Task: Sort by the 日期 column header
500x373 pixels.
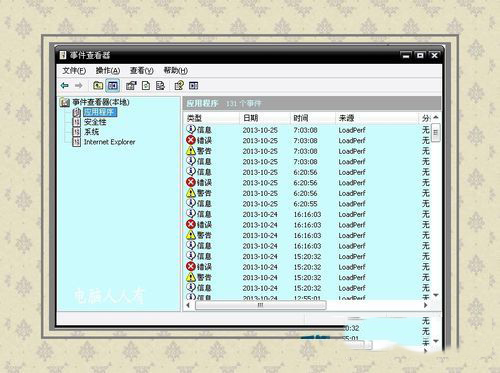Action: 265,118
